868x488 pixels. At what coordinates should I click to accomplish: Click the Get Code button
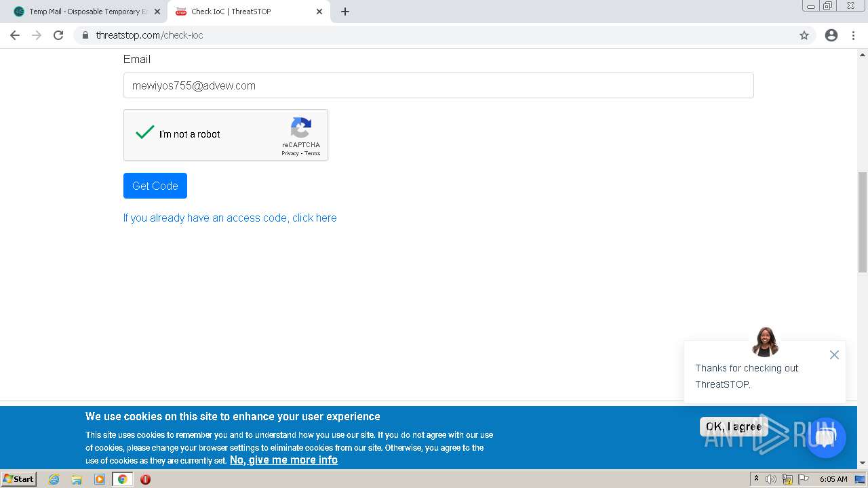coord(155,186)
